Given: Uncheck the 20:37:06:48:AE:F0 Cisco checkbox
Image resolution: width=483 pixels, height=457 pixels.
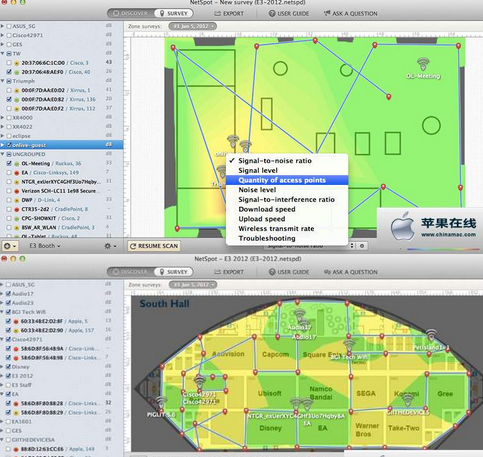Looking at the screenshot, I should coord(9,72).
